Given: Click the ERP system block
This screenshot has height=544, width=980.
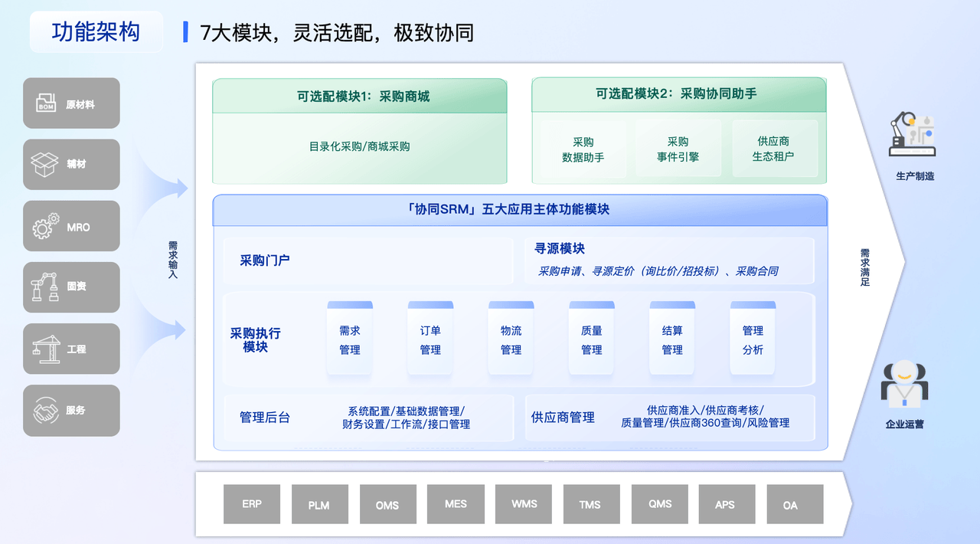Looking at the screenshot, I should (x=252, y=504).
